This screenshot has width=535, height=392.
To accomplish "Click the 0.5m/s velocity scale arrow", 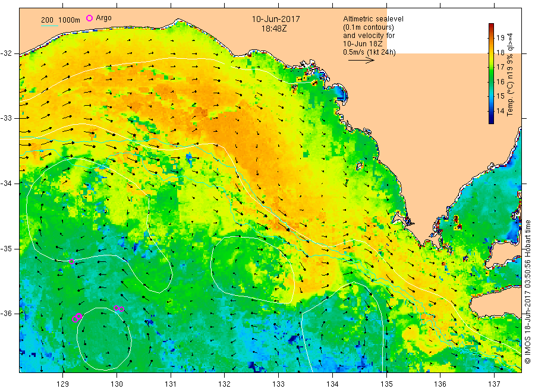I will [x=361, y=61].
